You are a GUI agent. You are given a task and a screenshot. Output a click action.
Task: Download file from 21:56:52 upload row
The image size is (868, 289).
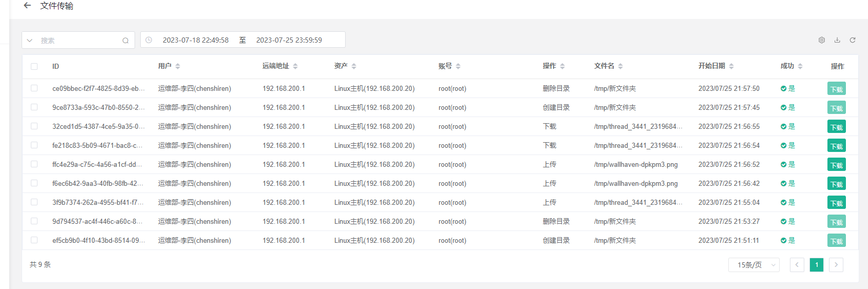837,165
